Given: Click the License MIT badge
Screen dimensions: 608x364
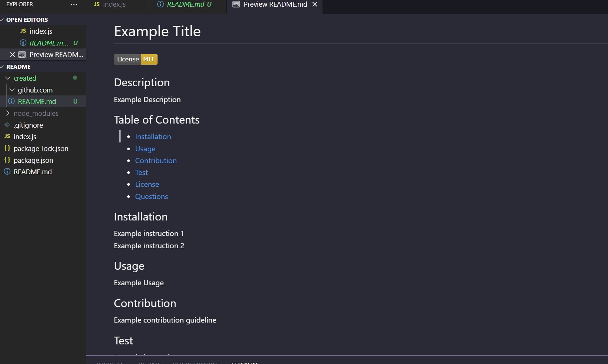Looking at the screenshot, I should click(135, 59).
